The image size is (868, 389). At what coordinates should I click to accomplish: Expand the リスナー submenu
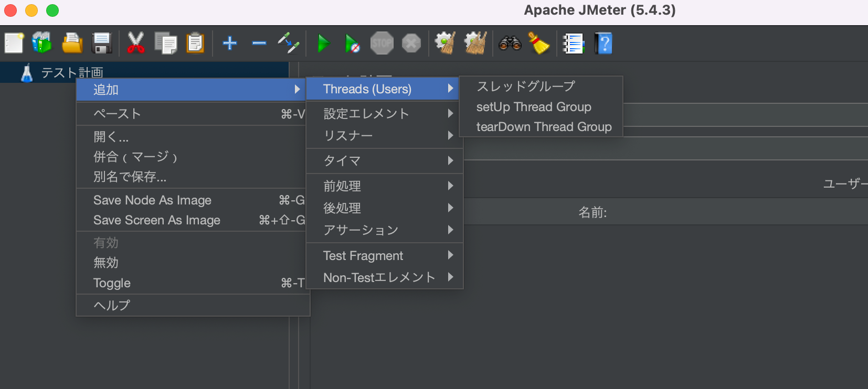click(x=385, y=136)
